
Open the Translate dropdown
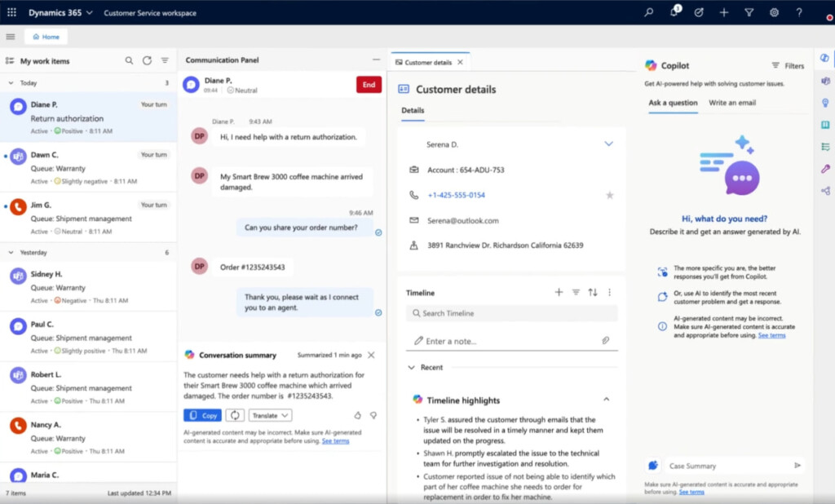pos(271,415)
